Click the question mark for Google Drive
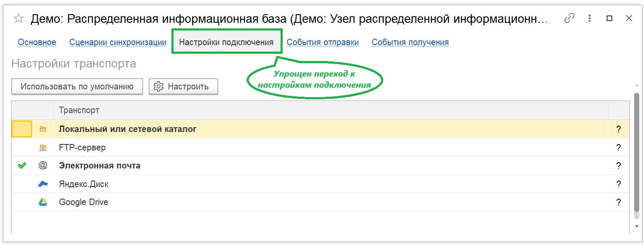The width and height of the screenshot is (644, 245). (619, 202)
